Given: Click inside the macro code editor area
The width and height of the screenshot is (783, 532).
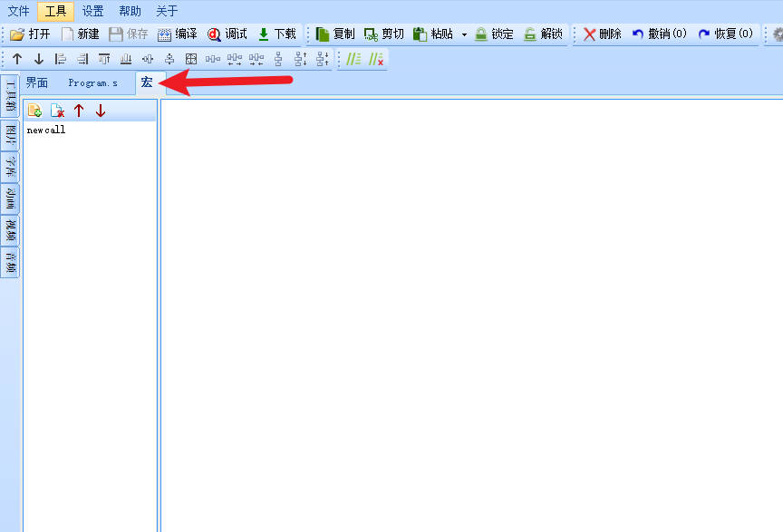Looking at the screenshot, I should (471, 315).
